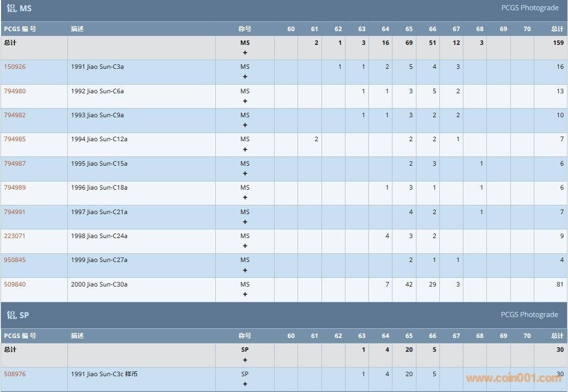Open PCGS number 509840 link
This screenshot has height=392, width=568.
pos(15,284)
